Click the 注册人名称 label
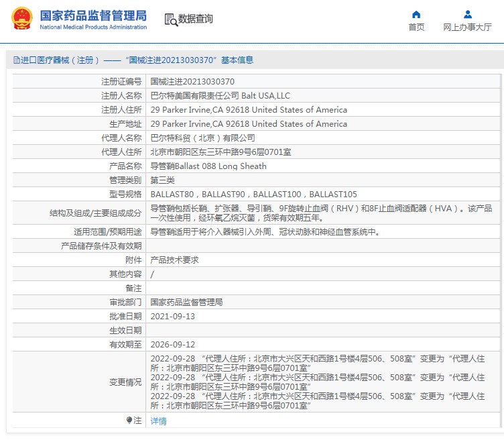This screenshot has width=504, height=440. click(121, 96)
